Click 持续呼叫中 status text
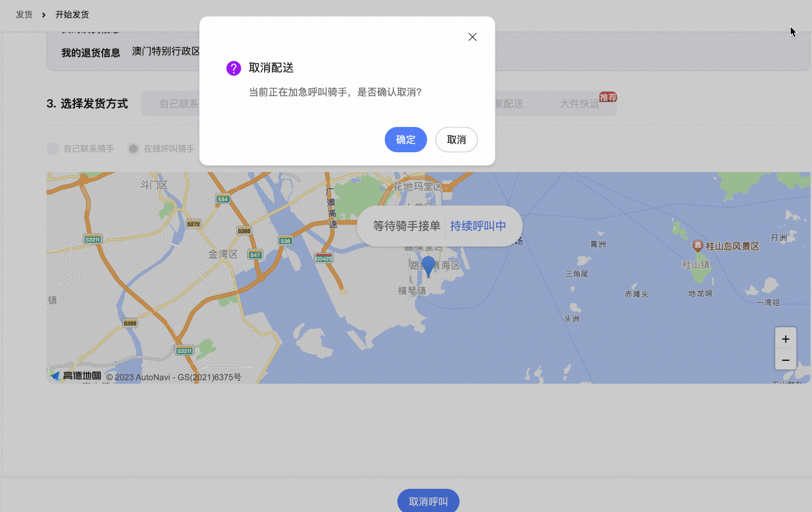The height and width of the screenshot is (512, 812). [478, 226]
